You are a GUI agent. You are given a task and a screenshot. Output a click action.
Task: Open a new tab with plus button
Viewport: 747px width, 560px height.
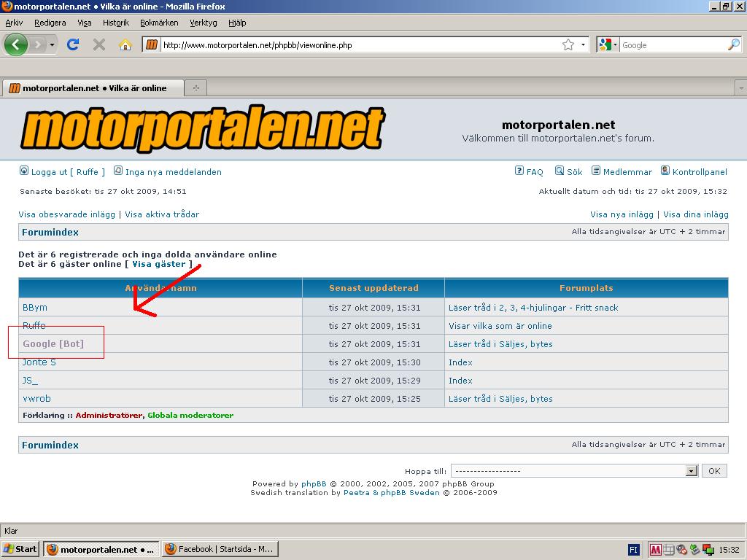196,88
